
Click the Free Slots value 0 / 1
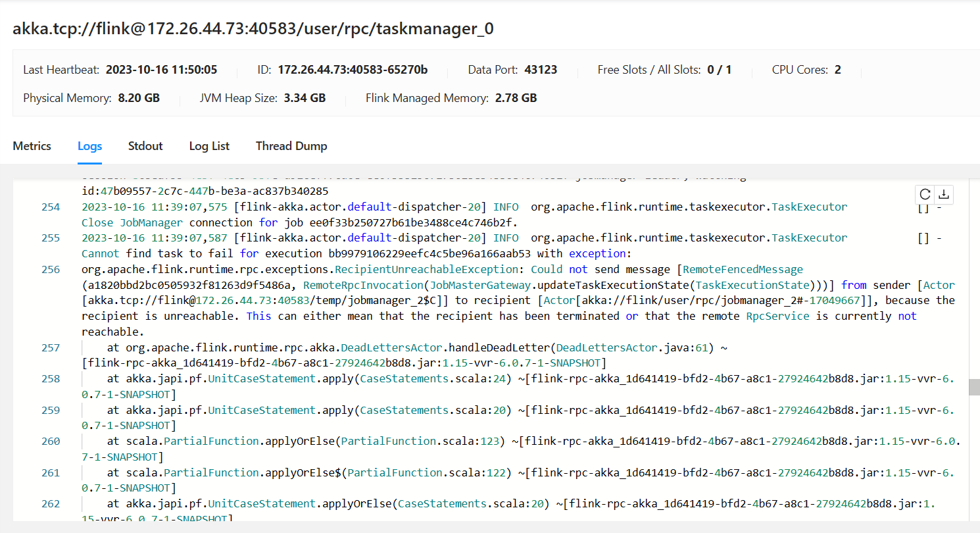pyautogui.click(x=720, y=70)
